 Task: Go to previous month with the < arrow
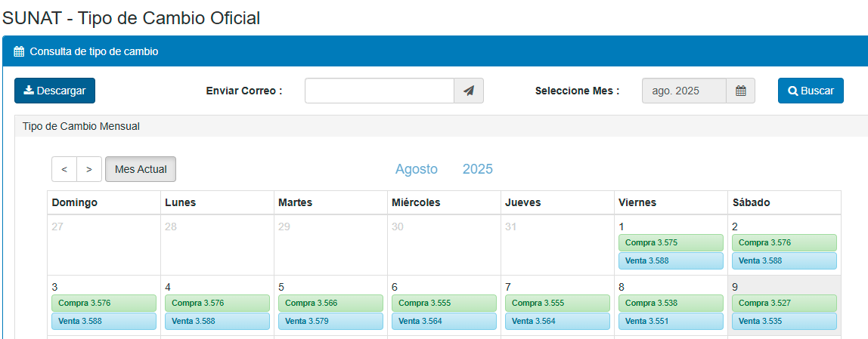(64, 169)
